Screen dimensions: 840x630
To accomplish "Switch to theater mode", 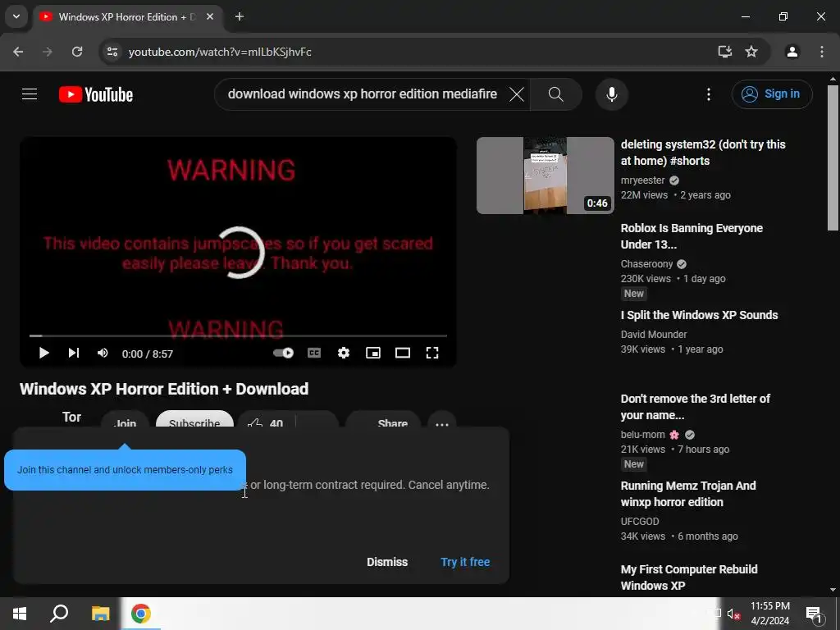I will [x=403, y=353].
